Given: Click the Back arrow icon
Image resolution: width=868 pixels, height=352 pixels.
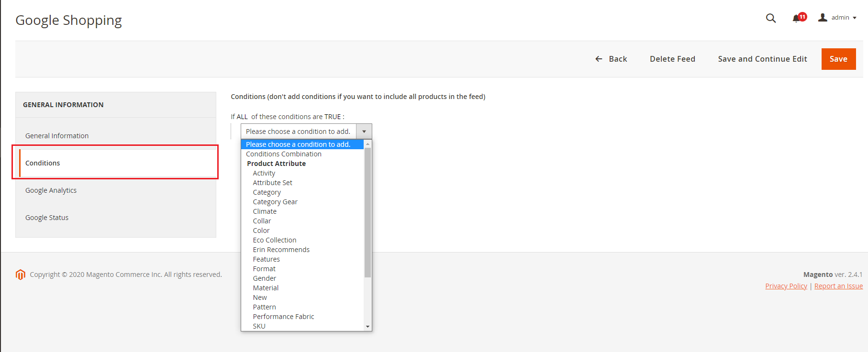Looking at the screenshot, I should [599, 59].
